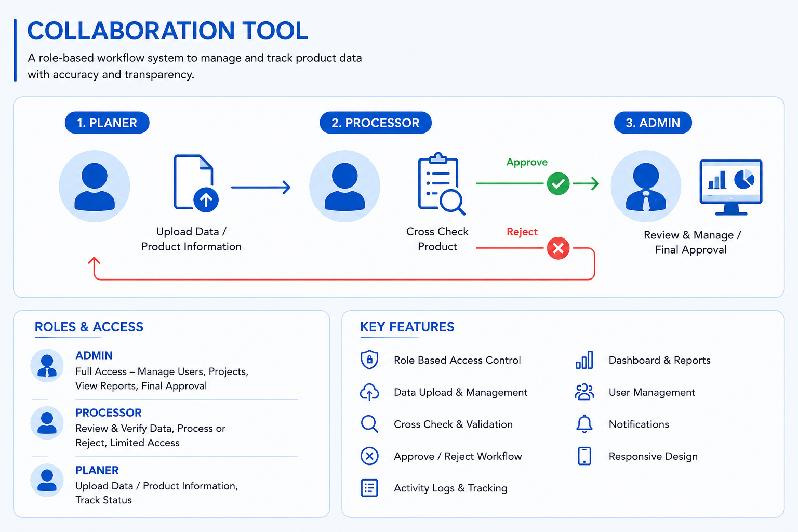
Task: Click the Dashboard & Reports feature text
Action: click(660, 360)
